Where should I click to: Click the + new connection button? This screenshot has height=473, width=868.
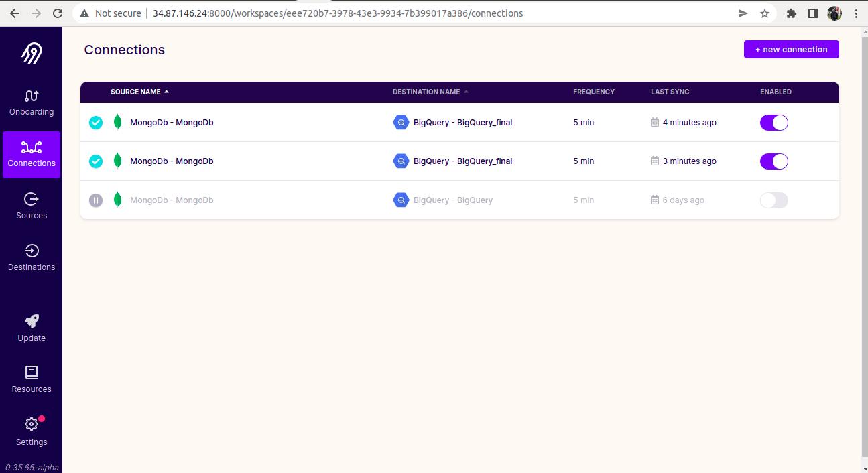(x=791, y=50)
